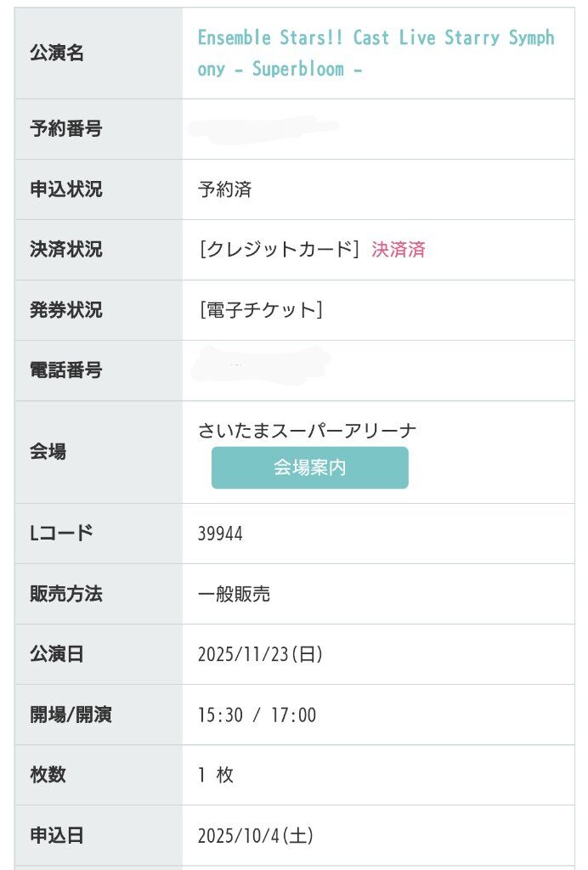Click the performance date 2025/11/23(日)
The image size is (588, 870).
260,654
